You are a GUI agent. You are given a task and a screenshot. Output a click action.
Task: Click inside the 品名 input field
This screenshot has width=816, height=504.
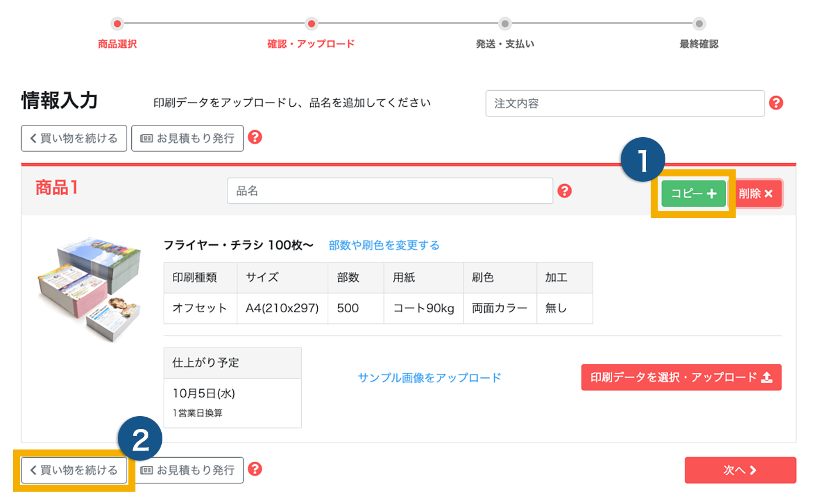click(x=390, y=190)
